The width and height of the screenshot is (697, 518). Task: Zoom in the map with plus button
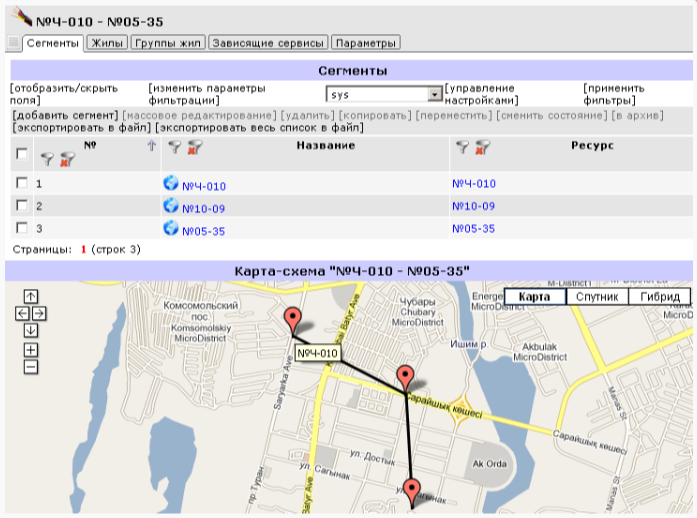tap(31, 350)
